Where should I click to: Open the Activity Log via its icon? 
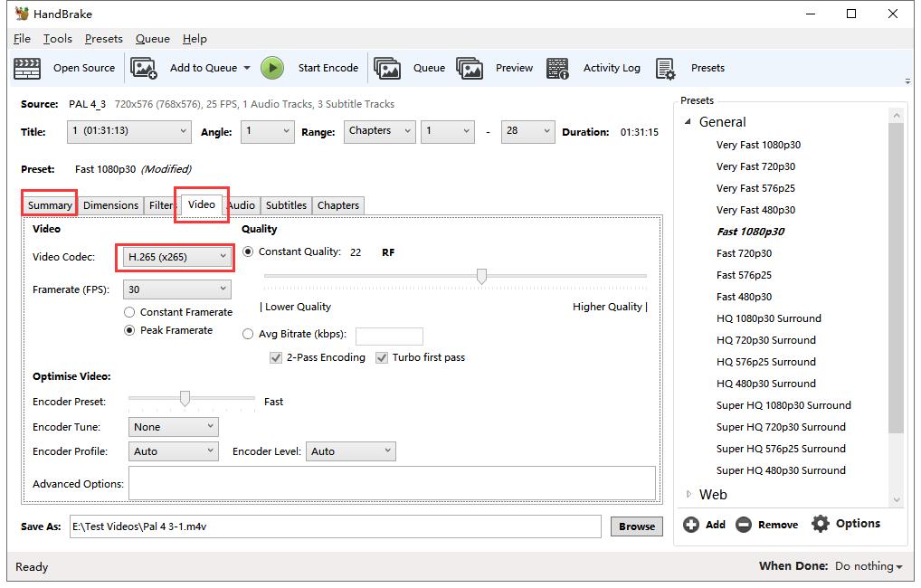[x=557, y=68]
